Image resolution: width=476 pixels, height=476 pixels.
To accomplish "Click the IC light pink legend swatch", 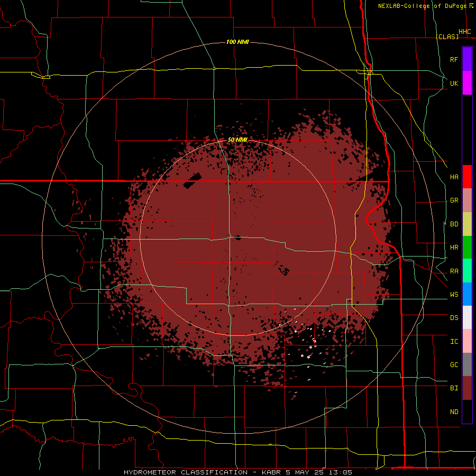I will (467, 341).
